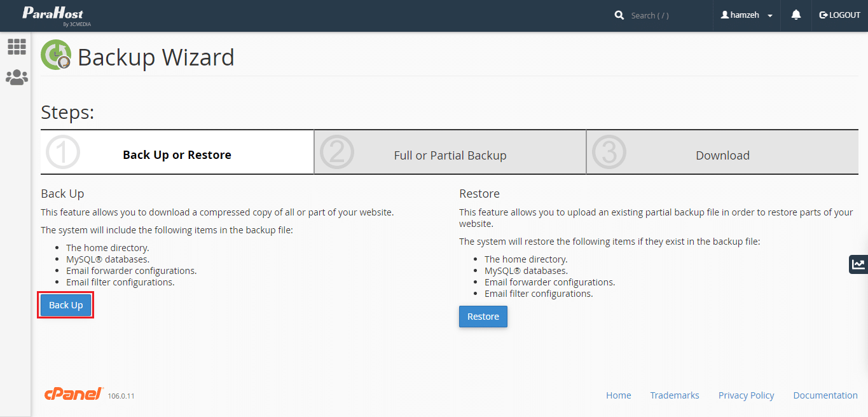Click the search magnifier icon

[x=619, y=15]
